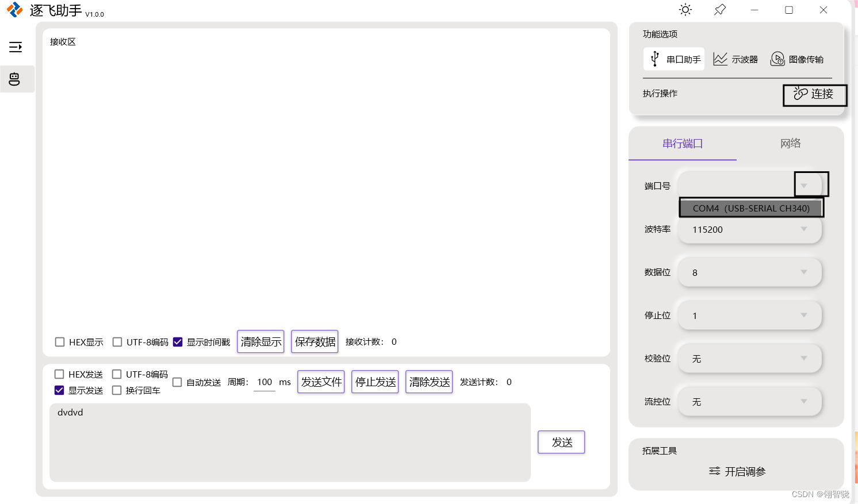
Task: Enable 自动发送 automatic sending
Action: [x=177, y=382]
